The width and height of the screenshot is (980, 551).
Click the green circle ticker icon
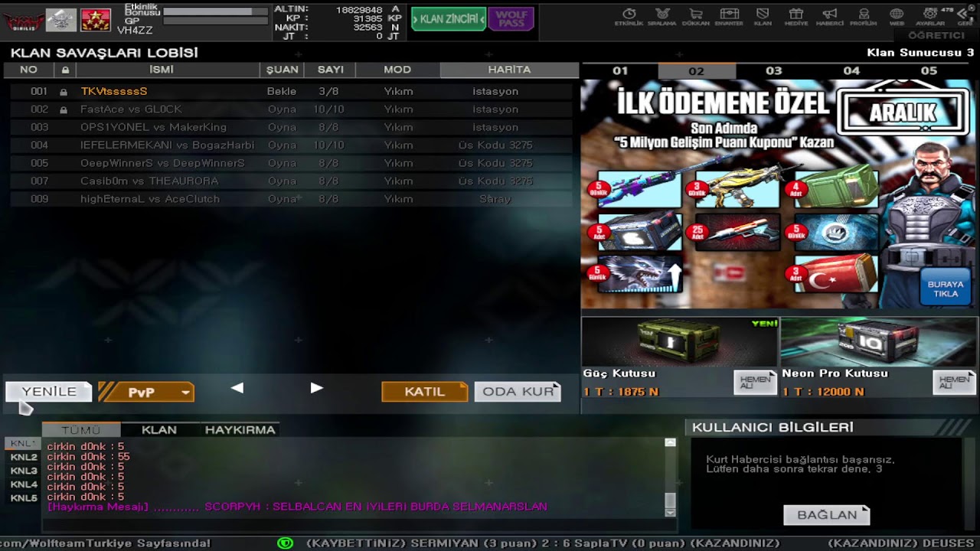tap(285, 543)
